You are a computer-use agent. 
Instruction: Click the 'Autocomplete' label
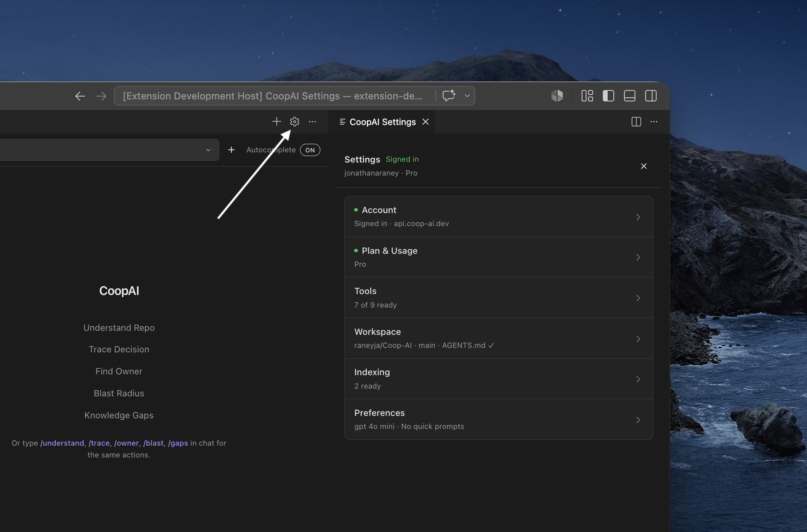tap(271, 150)
